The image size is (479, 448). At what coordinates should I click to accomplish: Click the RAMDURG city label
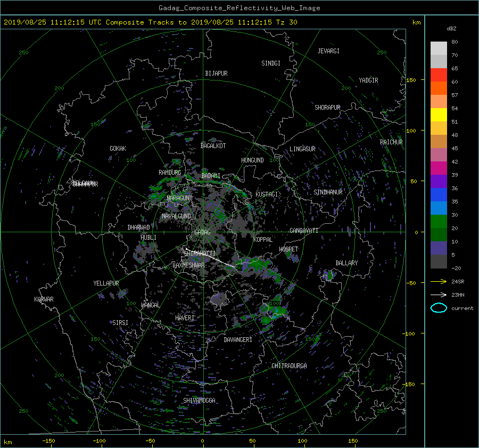coord(170,173)
